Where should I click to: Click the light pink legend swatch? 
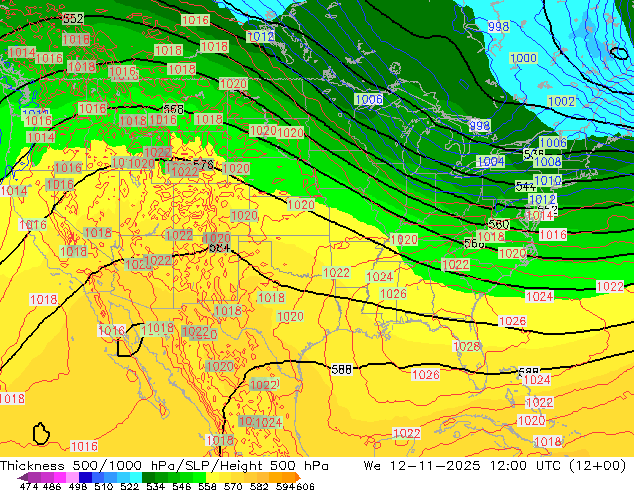coord(72,477)
